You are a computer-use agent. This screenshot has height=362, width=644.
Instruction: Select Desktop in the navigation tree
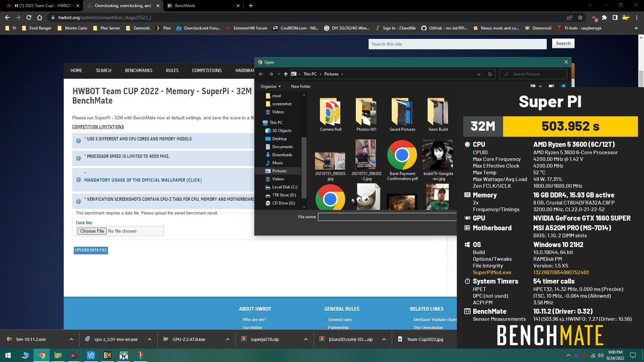pos(279,139)
